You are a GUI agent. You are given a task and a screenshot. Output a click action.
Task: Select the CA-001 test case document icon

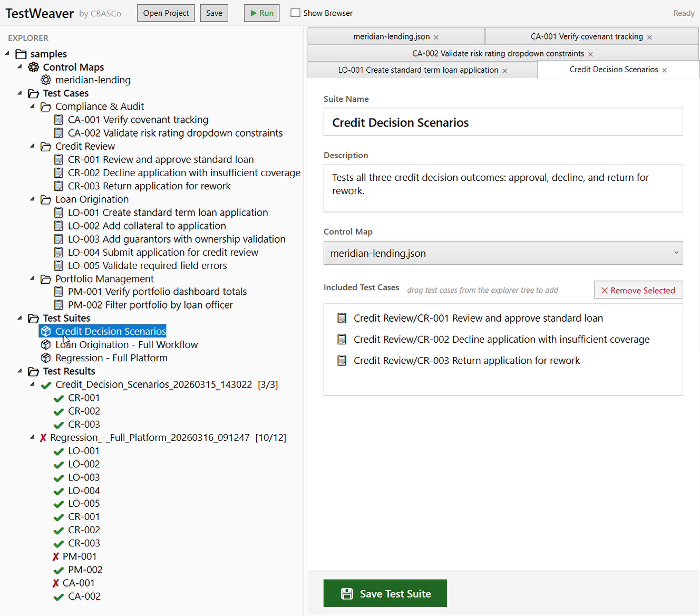click(59, 120)
